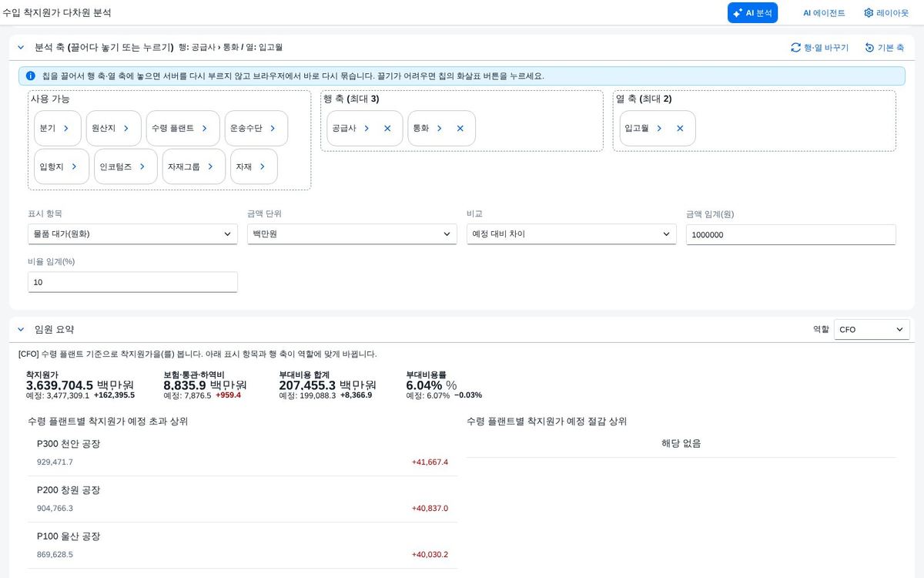Click the arrow on 자재 chip
Image resolution: width=924 pixels, height=578 pixels.
tap(263, 166)
